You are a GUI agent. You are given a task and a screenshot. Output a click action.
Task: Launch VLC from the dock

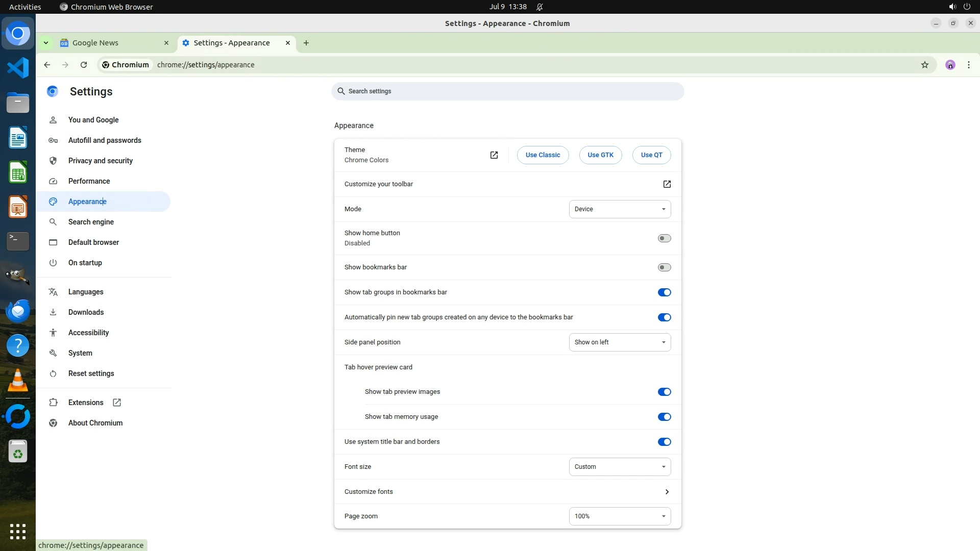point(18,381)
